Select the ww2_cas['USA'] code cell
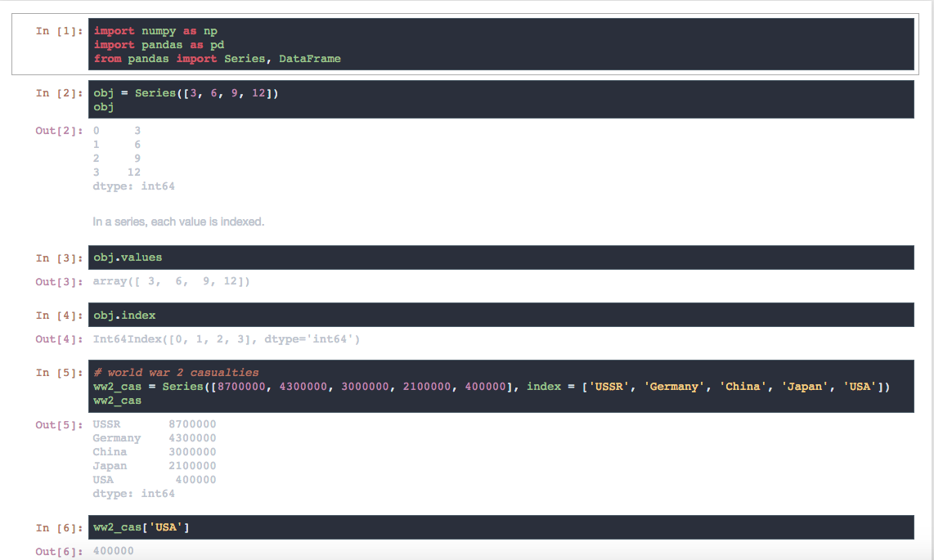934x560 pixels. pos(501,527)
